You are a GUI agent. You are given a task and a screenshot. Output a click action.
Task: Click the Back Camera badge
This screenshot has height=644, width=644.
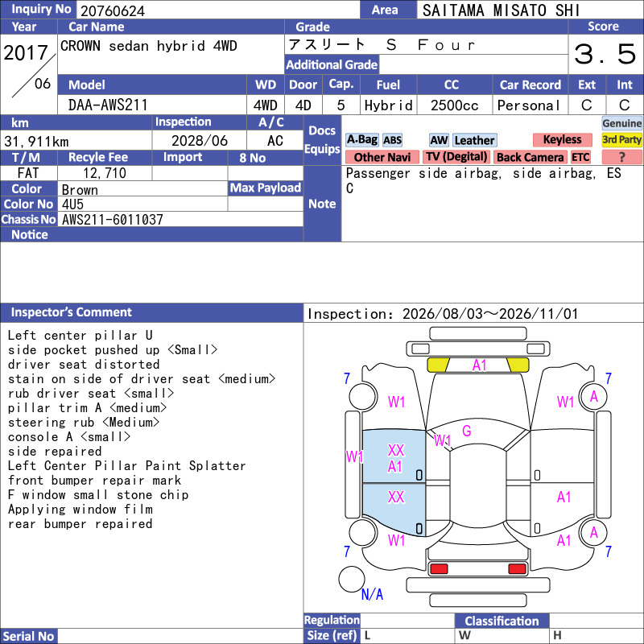pyautogui.click(x=530, y=157)
